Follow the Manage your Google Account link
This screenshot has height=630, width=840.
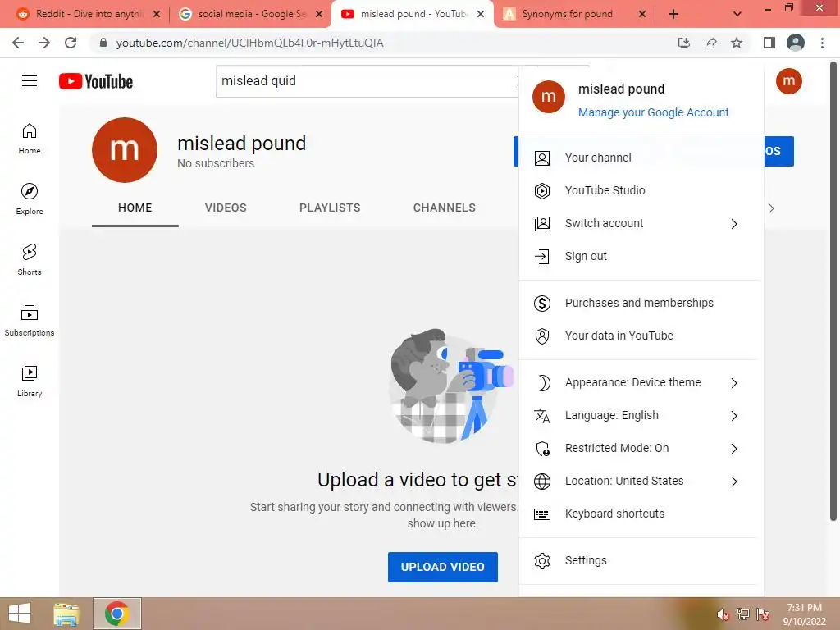pos(653,112)
